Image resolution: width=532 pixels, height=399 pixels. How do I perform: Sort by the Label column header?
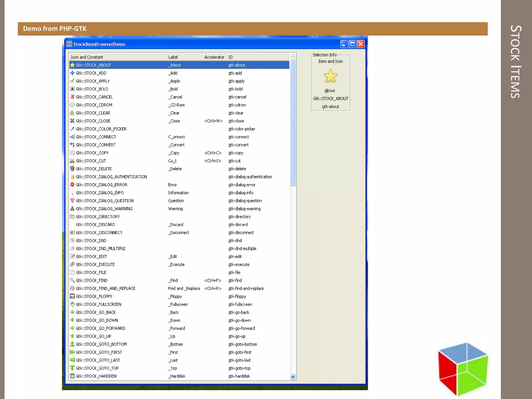tap(184, 57)
